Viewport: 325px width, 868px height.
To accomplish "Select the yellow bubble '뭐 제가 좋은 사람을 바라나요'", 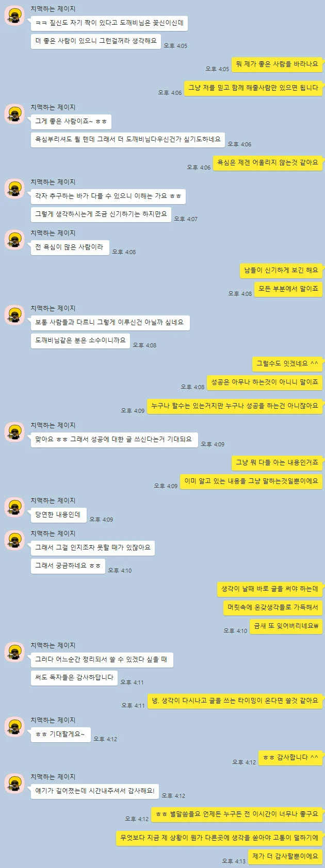I will click(277, 64).
